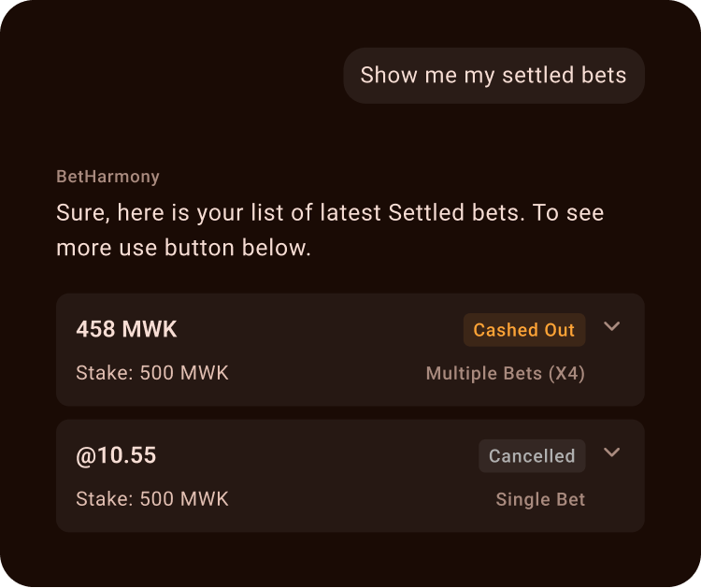
Task: Click the Cancelled status badge
Action: (x=532, y=456)
